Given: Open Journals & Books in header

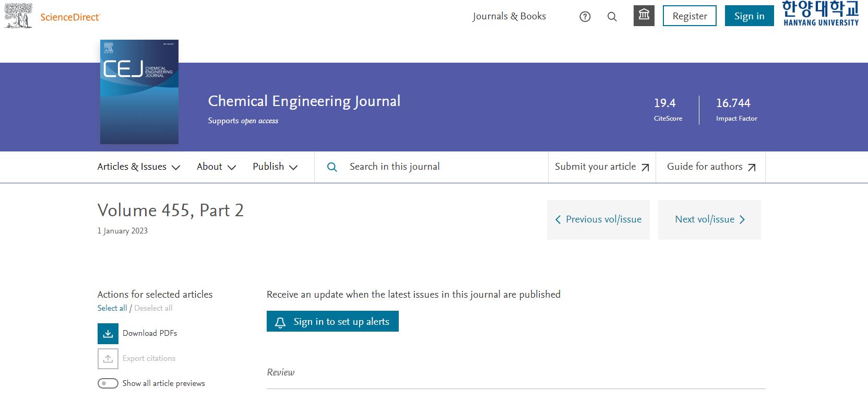Looking at the screenshot, I should pyautogui.click(x=509, y=16).
